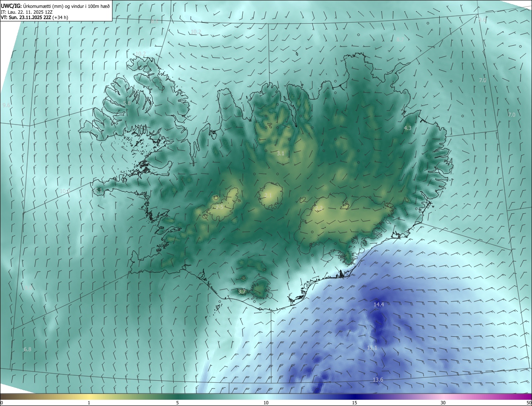
Task: Click the 1 tick on the color scale
Action: [89, 403]
